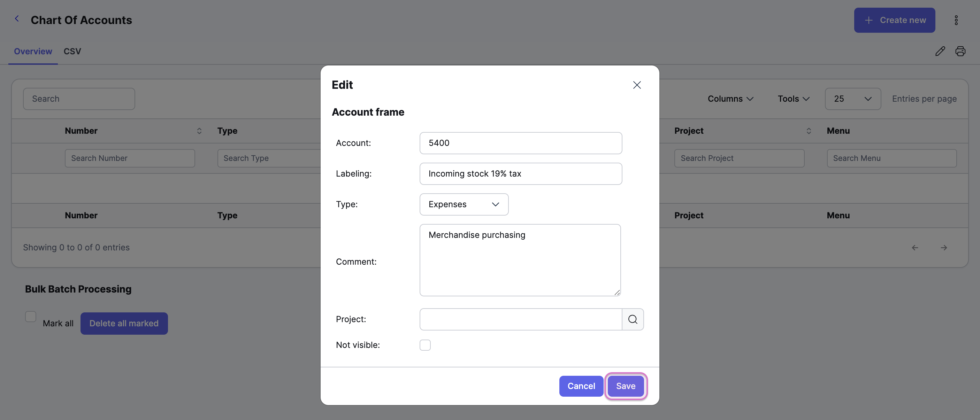
Task: Select the Overview tab
Action: coord(33,51)
